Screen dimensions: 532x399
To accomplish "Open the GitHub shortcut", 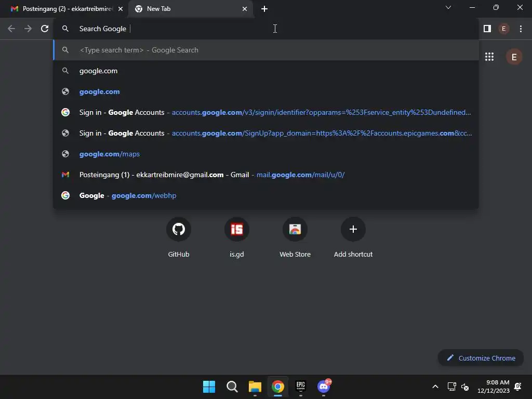I will tap(179, 237).
